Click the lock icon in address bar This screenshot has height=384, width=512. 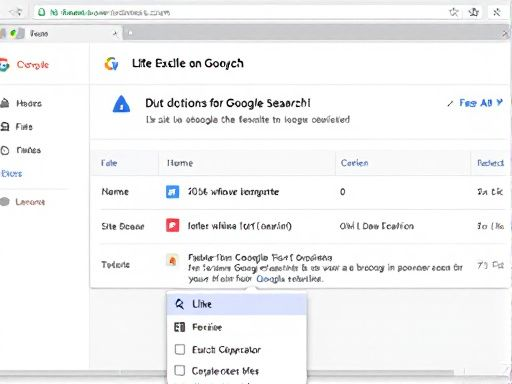click(x=41, y=13)
